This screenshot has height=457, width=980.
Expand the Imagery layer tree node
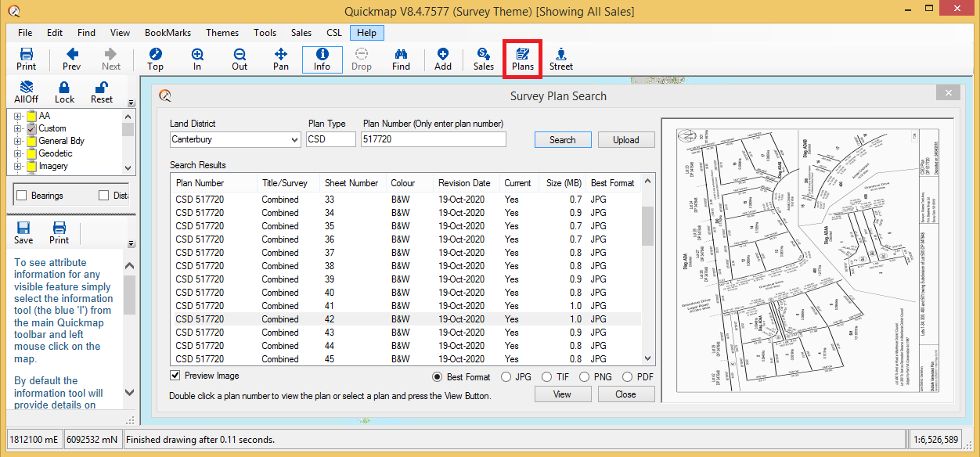(17, 167)
